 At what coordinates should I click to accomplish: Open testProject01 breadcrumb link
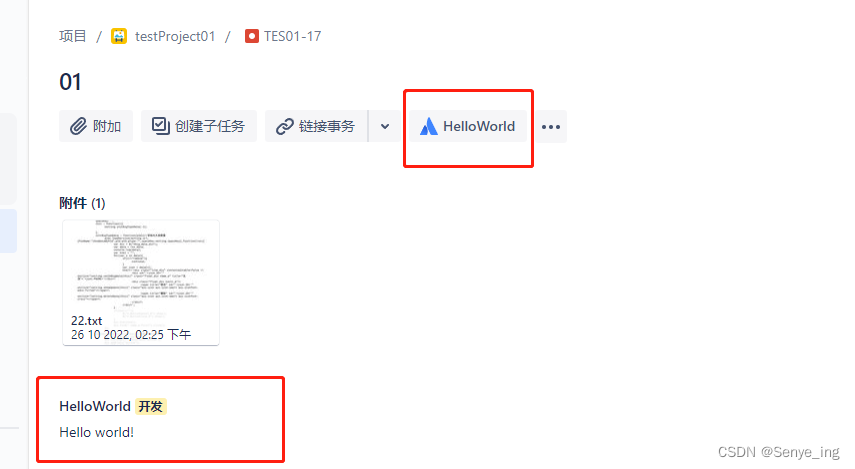coord(175,36)
